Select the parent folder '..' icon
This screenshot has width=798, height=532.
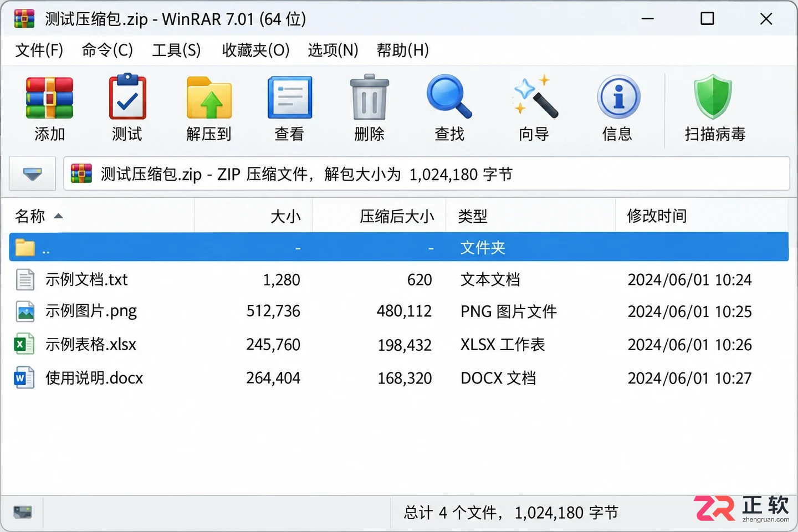click(x=25, y=247)
